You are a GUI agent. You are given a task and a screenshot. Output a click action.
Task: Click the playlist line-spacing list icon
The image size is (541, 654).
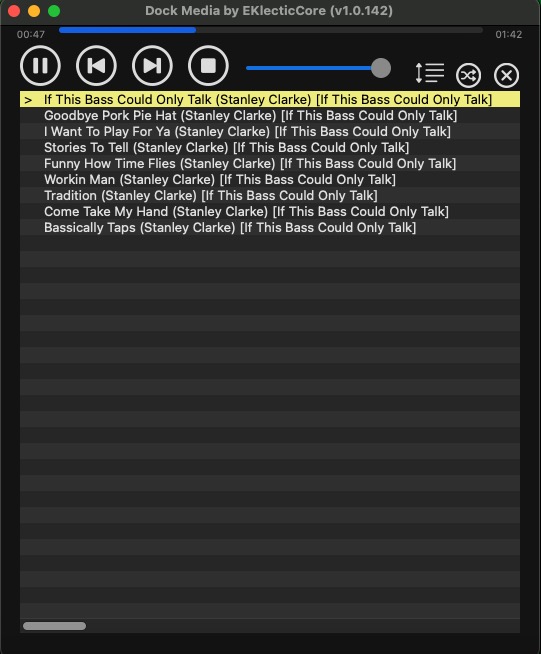tap(430, 73)
